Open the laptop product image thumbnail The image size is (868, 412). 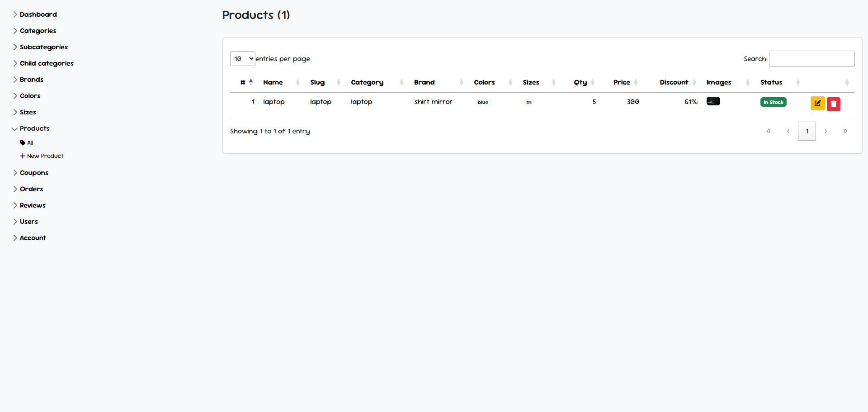pyautogui.click(x=713, y=101)
